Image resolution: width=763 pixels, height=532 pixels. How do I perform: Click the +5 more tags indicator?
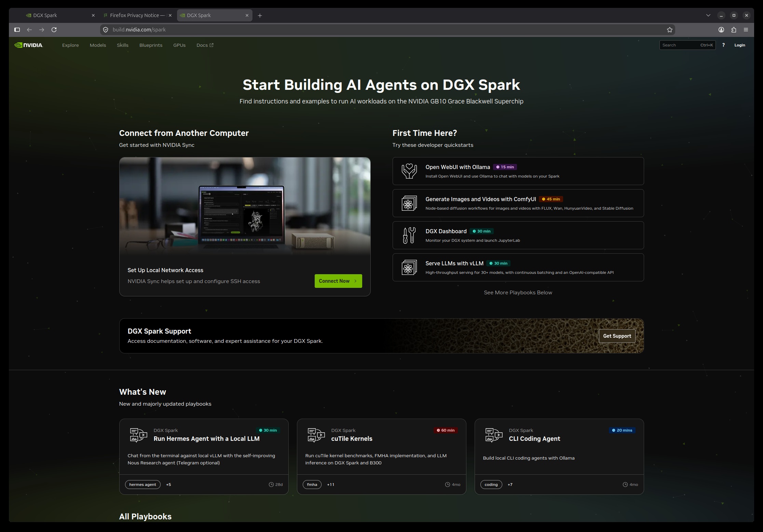click(x=168, y=485)
